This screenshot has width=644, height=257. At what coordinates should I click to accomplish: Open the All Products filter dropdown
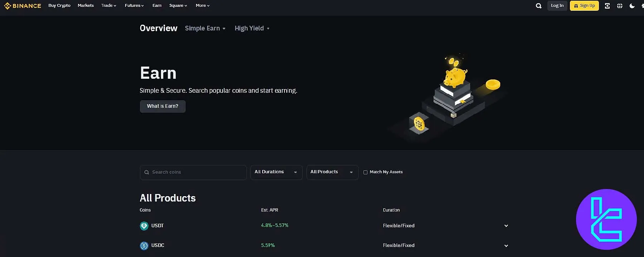[332, 172]
